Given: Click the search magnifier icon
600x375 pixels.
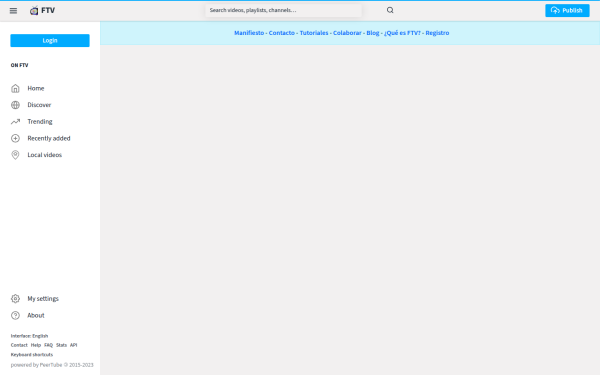Looking at the screenshot, I should coord(390,10).
